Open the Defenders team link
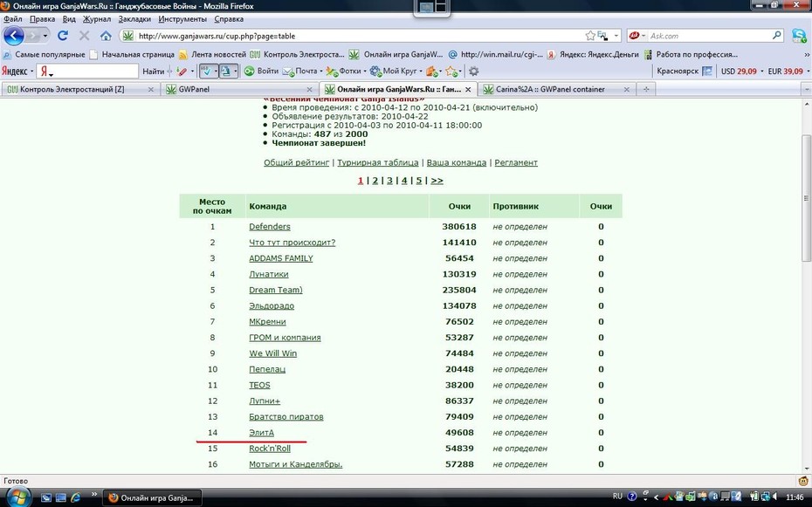812x507 pixels. tap(269, 227)
